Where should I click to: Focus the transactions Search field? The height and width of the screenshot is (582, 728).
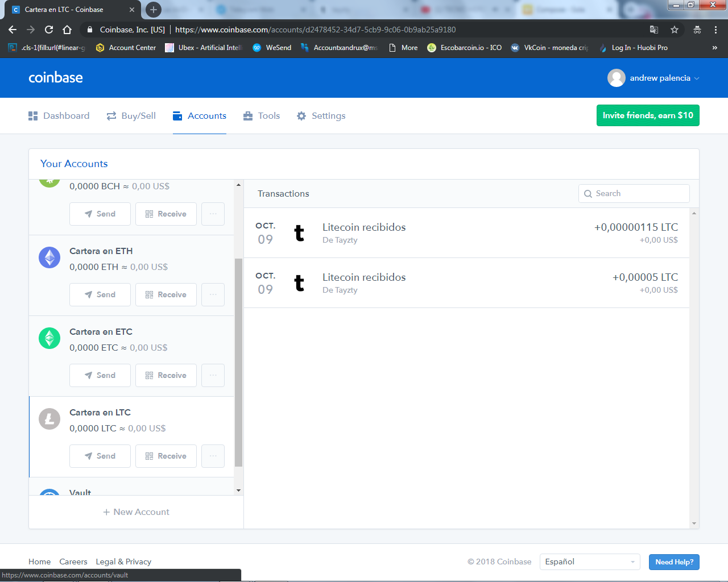(634, 193)
